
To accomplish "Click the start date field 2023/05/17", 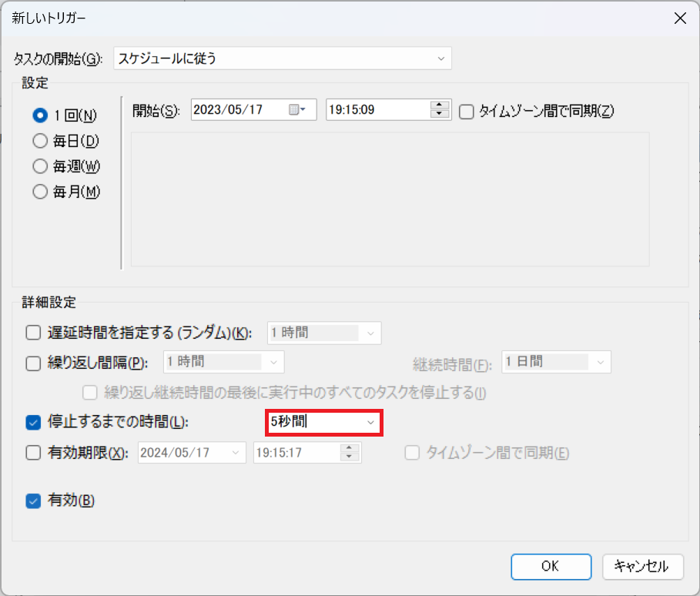I will click(253, 110).
